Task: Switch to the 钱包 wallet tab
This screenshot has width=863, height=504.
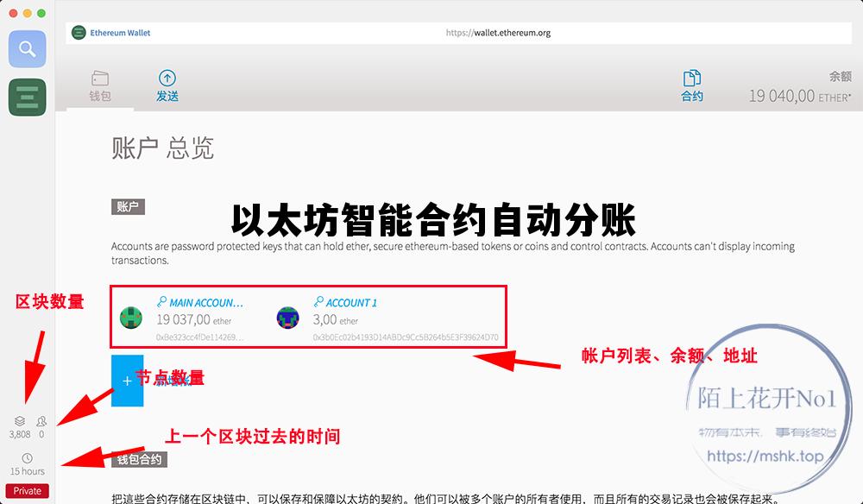Action: tap(100, 86)
